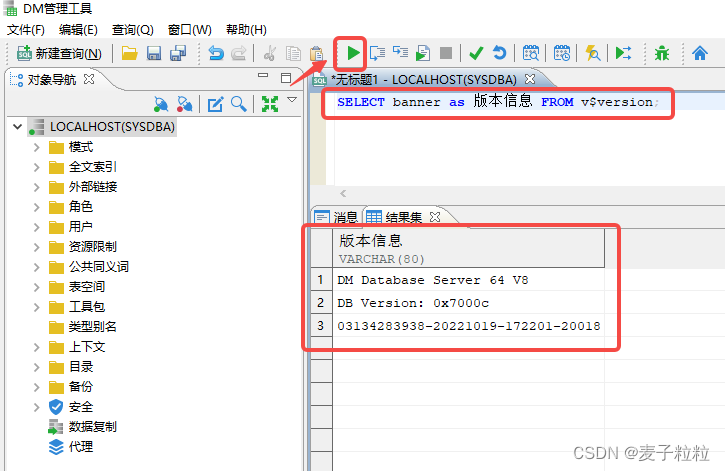Click the New Query (新建查询) button
Viewport: 725px width, 471px height.
point(59,54)
